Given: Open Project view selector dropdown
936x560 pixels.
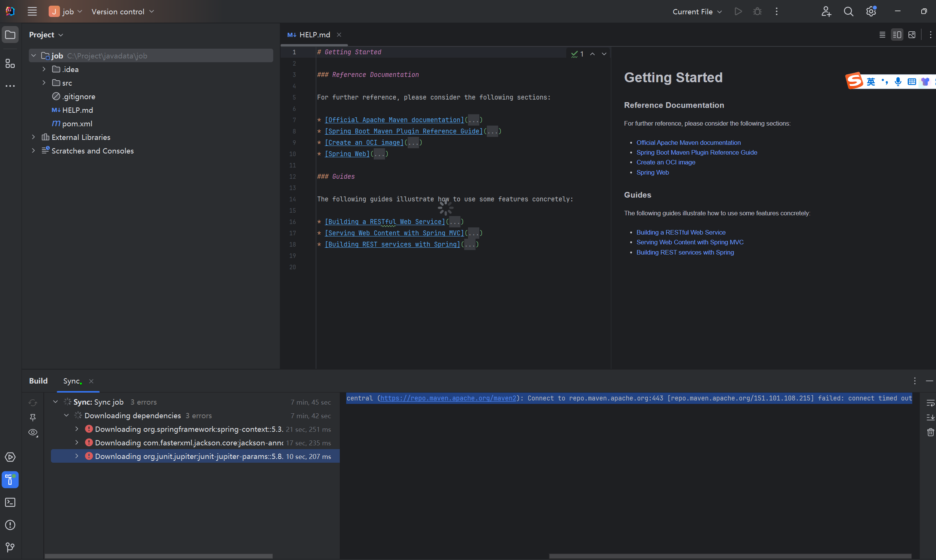Looking at the screenshot, I should click(46, 35).
